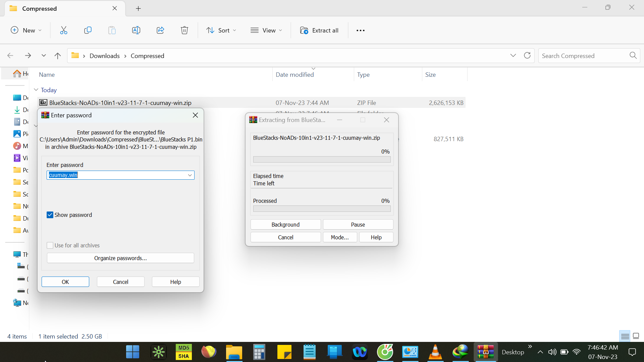Open the Sort options dropdown
Viewport: 644px width, 362px height.
(x=221, y=30)
